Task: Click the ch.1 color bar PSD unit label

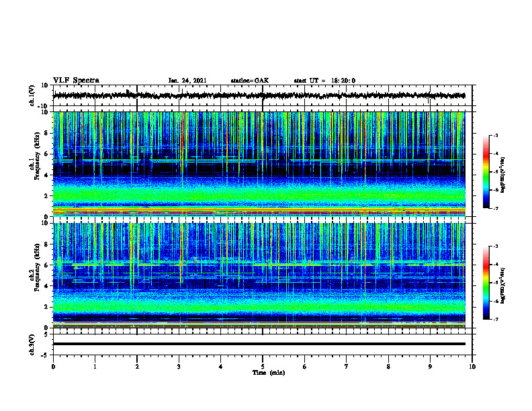Action: coord(503,175)
